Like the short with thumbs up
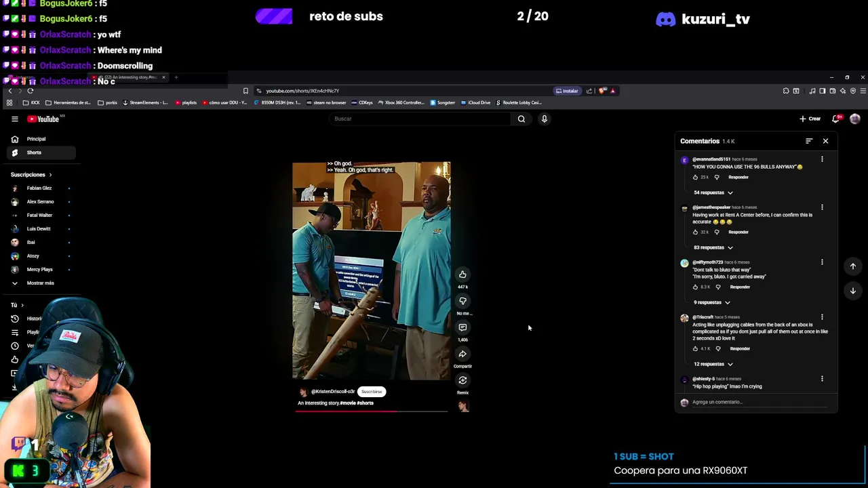Viewport: 868px width, 488px height. [462, 274]
